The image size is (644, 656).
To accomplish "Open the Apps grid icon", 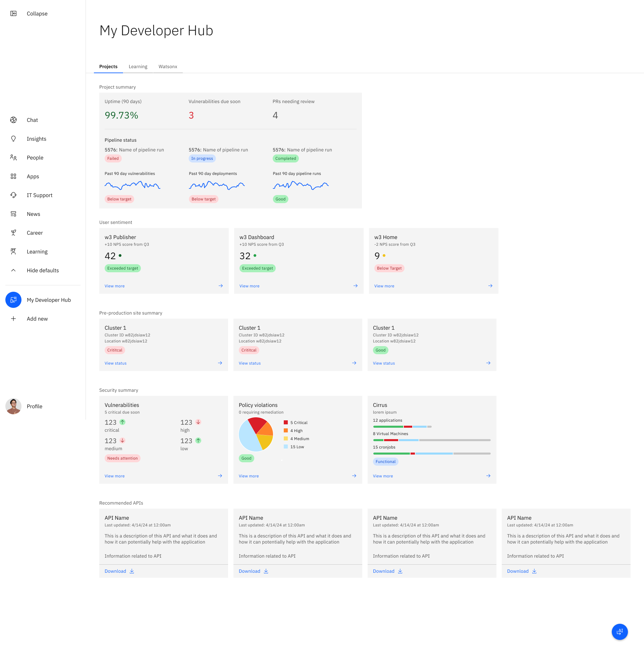I will pyautogui.click(x=13, y=176).
